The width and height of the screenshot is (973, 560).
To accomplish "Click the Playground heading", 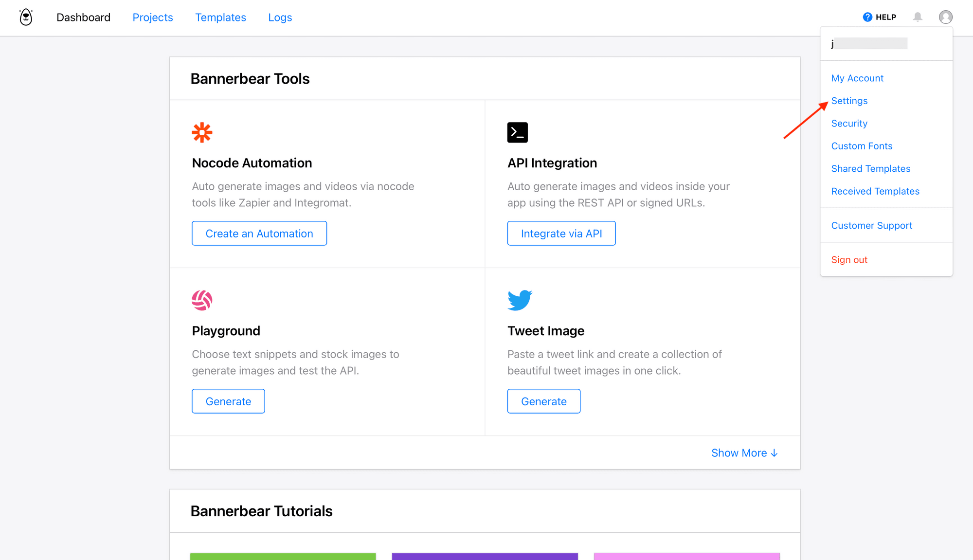I will [x=226, y=331].
